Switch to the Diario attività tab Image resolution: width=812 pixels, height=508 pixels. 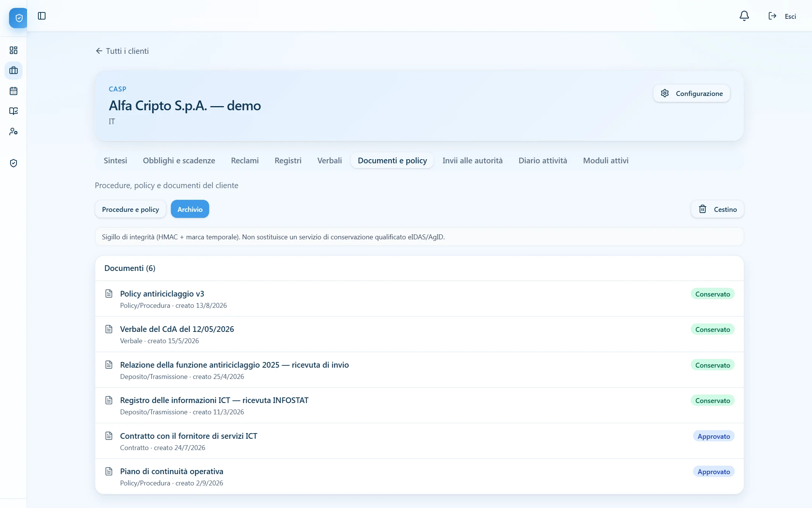[542, 160]
